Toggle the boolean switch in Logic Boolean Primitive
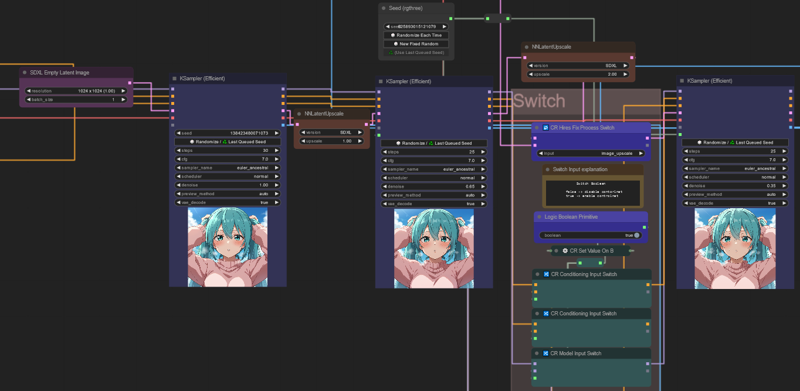The image size is (800, 391). coord(636,235)
